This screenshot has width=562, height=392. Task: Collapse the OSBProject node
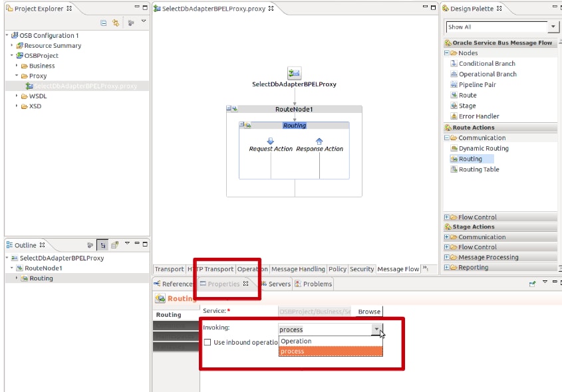12,55
